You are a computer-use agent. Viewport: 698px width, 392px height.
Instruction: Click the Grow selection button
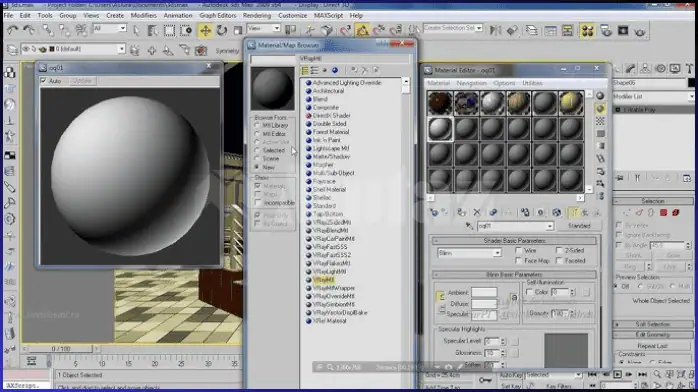pos(673,255)
